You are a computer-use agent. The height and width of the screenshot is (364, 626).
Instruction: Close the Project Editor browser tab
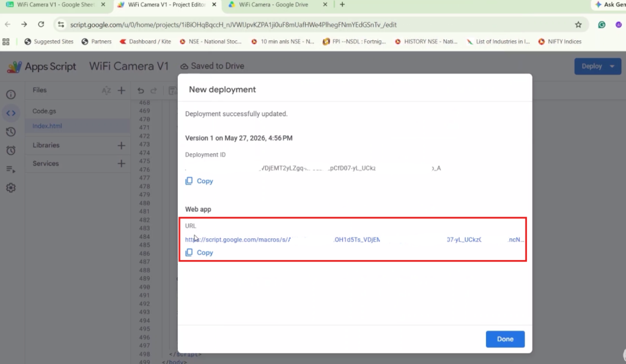214,5
